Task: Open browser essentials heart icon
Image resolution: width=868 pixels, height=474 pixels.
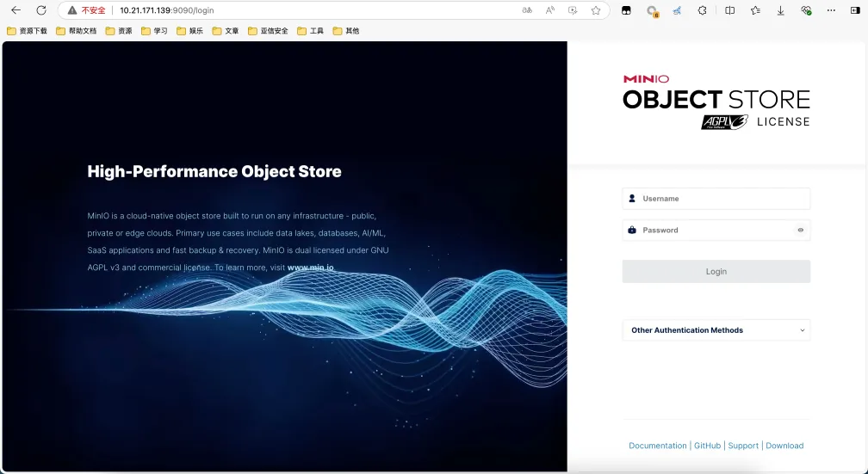Action: [806, 10]
